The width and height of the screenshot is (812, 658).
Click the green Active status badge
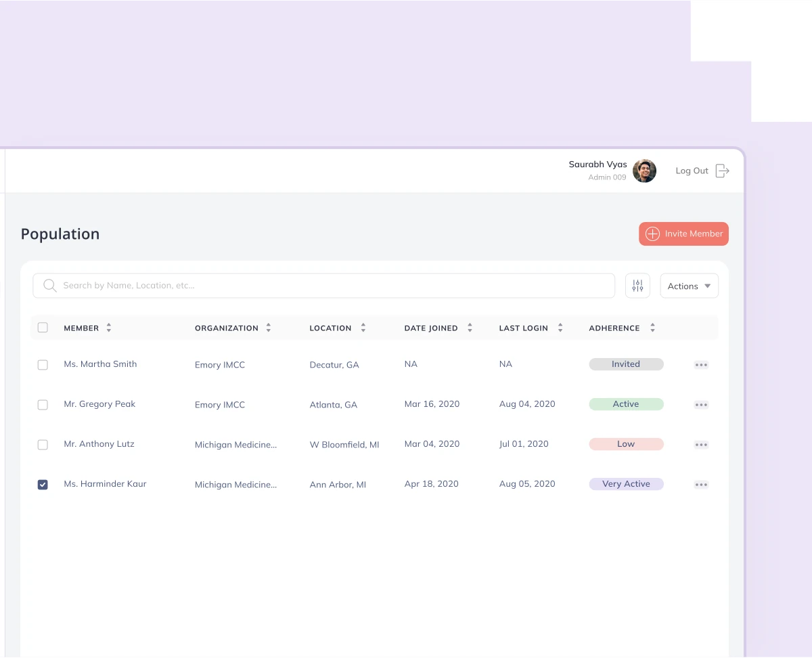[x=626, y=404]
